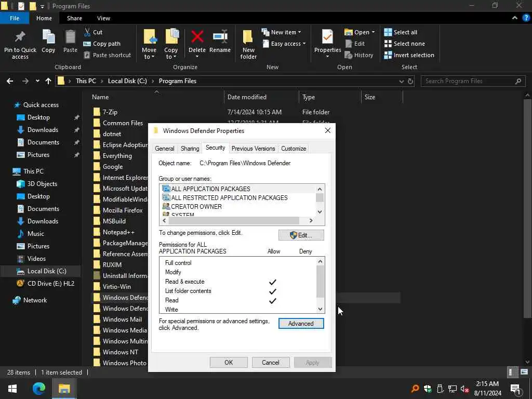Open Windows Start menu
The image size is (532, 399).
pos(12,389)
